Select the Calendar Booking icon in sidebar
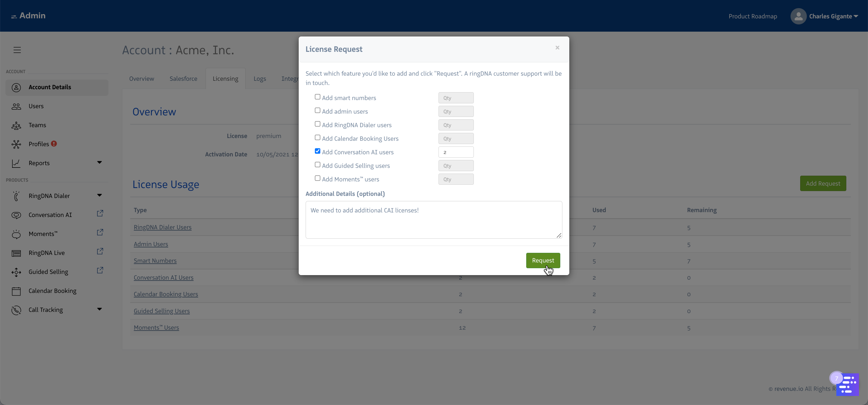The width and height of the screenshot is (868, 405). [x=16, y=290]
